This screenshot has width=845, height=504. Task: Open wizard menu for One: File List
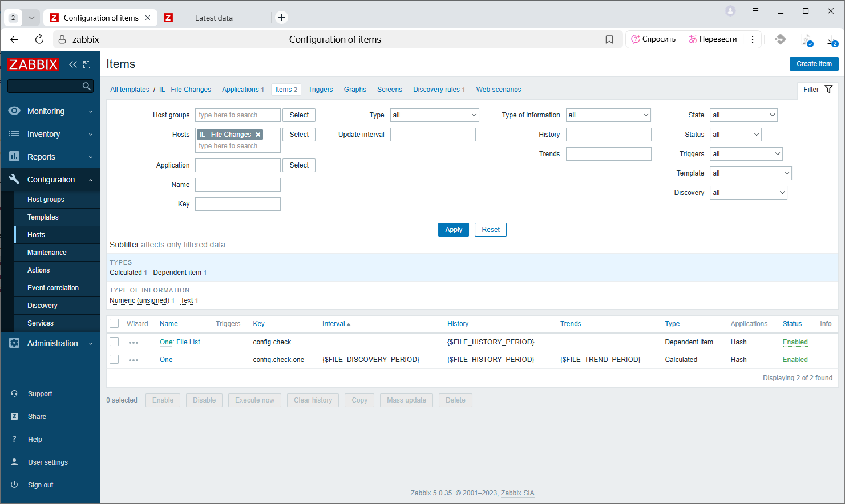point(134,343)
